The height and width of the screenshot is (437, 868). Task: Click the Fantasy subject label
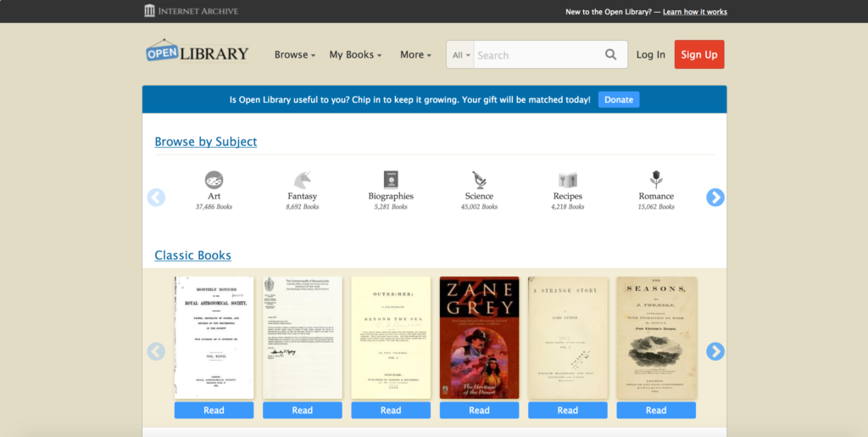303,196
